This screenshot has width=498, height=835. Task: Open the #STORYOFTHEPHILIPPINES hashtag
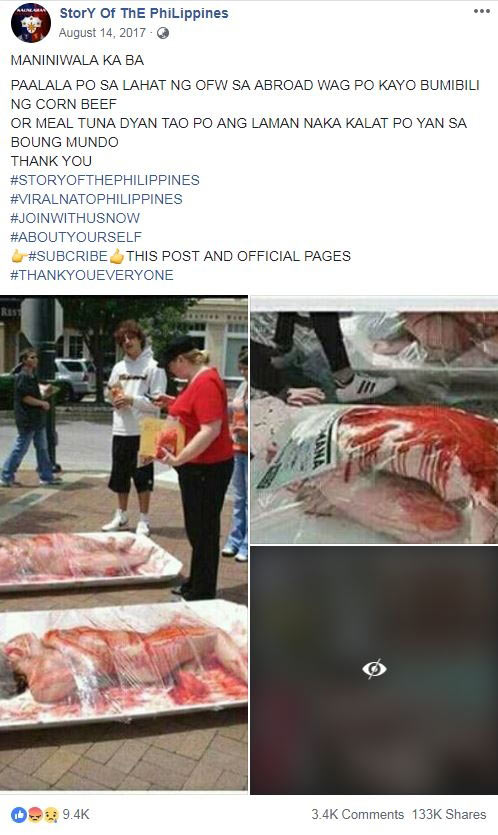click(105, 180)
